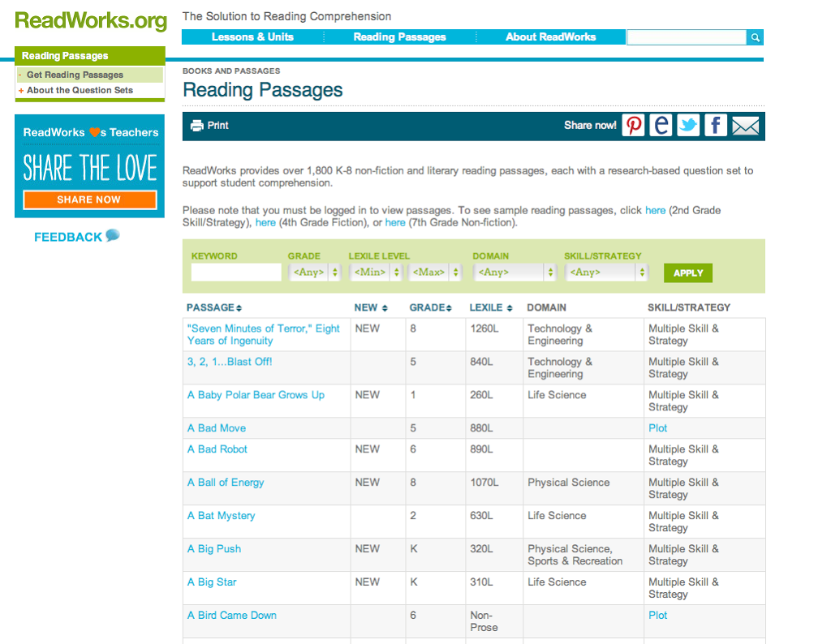Open the Skill/Strategy filter dropdown
Screen dimensions: 831x644
tap(605, 273)
